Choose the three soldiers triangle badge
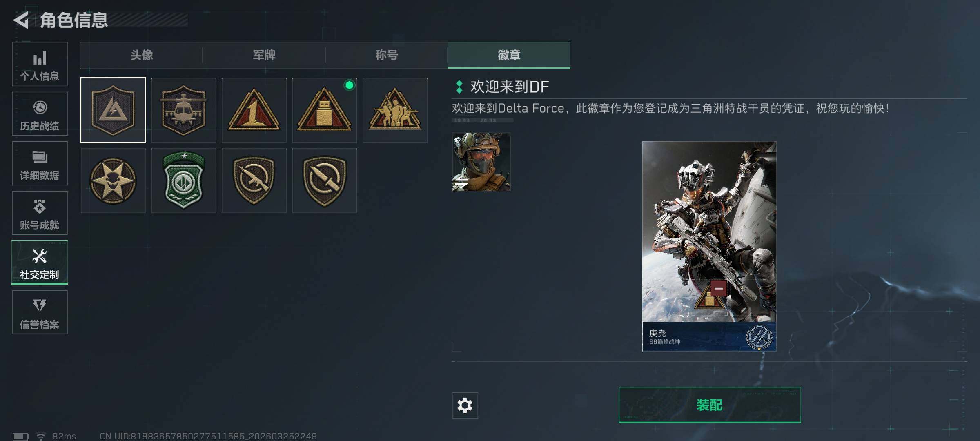 [x=395, y=110]
